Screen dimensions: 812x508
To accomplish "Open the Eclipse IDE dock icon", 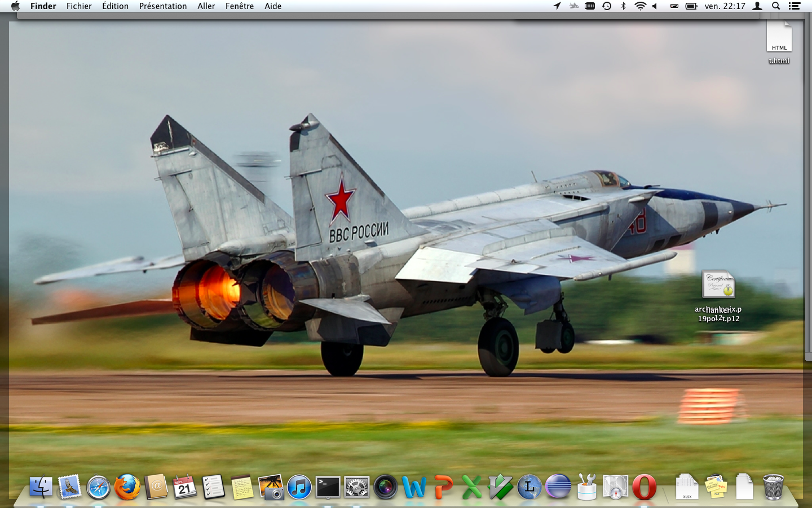I will (x=558, y=487).
